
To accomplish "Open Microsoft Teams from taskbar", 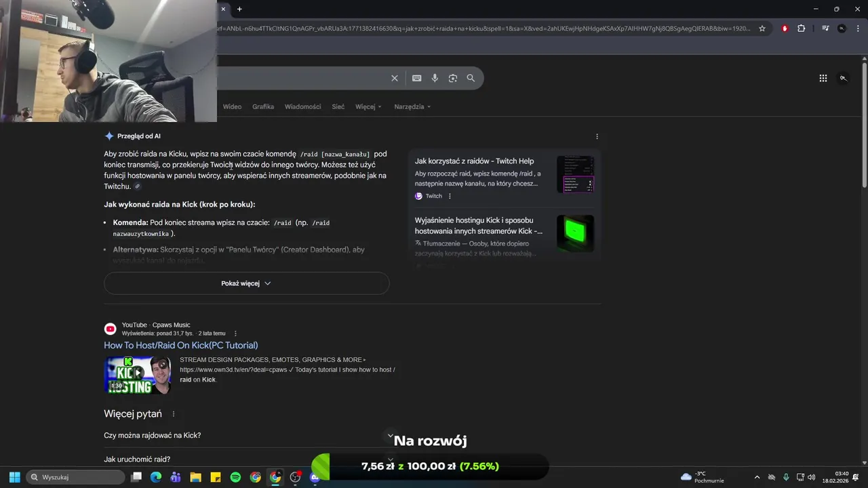I will click(176, 477).
